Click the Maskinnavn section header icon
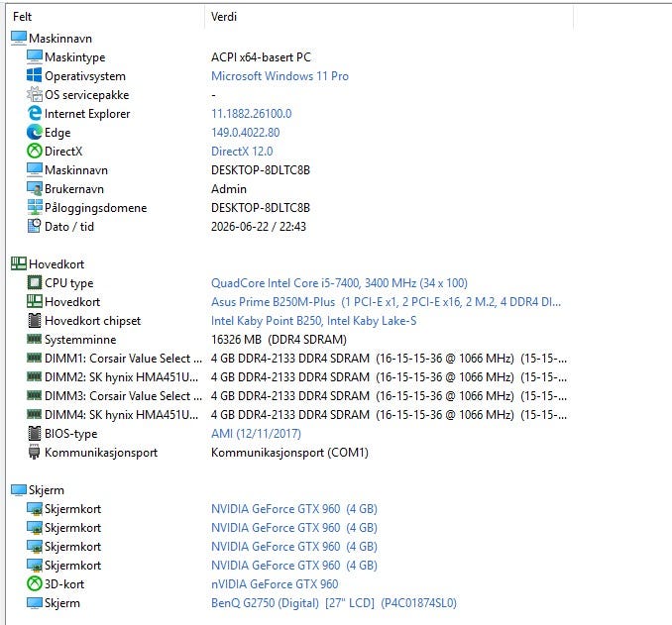The width and height of the screenshot is (672, 625). pyautogui.click(x=19, y=38)
